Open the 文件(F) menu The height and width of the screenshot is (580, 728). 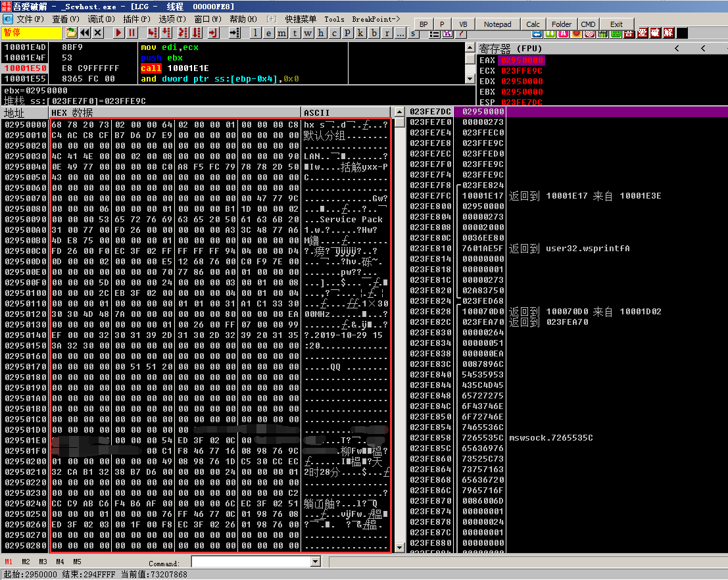(30, 19)
